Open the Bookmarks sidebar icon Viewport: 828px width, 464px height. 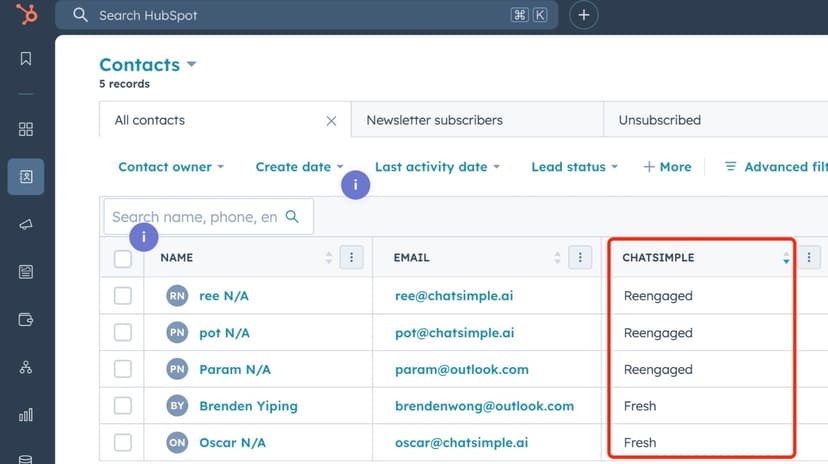[26, 58]
